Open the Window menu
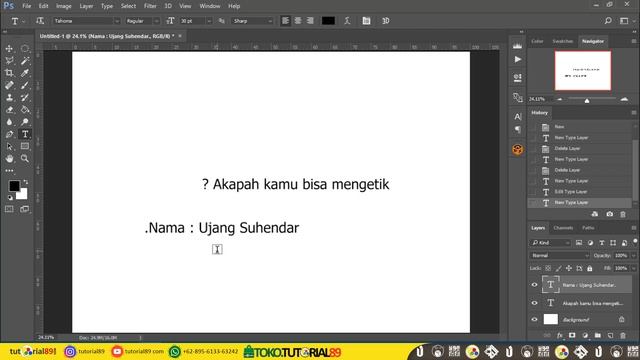The width and height of the screenshot is (640, 360). pos(210,6)
